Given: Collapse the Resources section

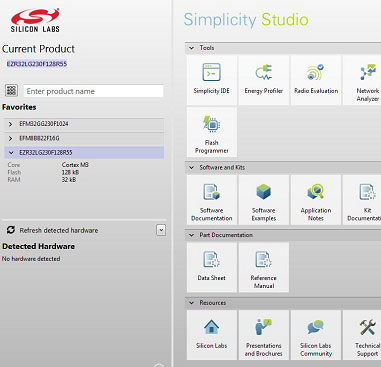Looking at the screenshot, I should click(191, 303).
